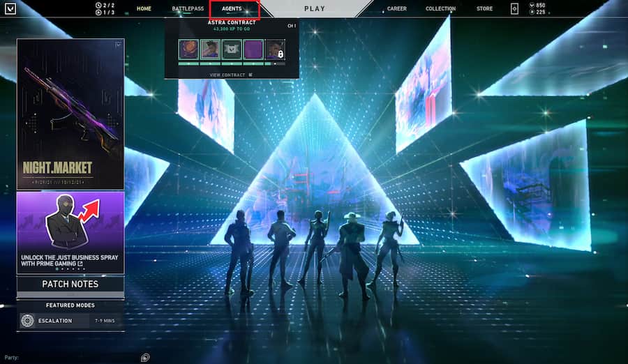The image size is (628, 364).
Task: Click the external link icon after Prime Gaming
Action: [x=80, y=264]
